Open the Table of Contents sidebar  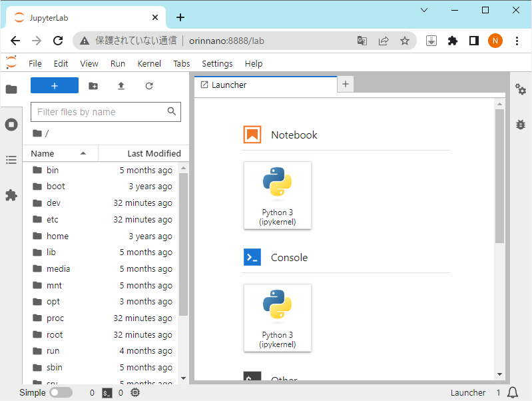pos(11,160)
